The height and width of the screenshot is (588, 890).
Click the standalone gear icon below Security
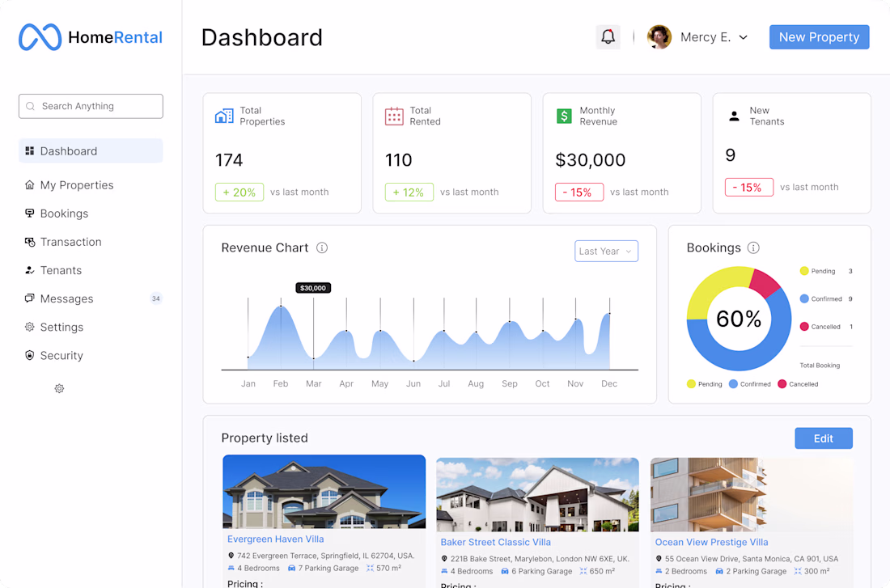point(59,389)
